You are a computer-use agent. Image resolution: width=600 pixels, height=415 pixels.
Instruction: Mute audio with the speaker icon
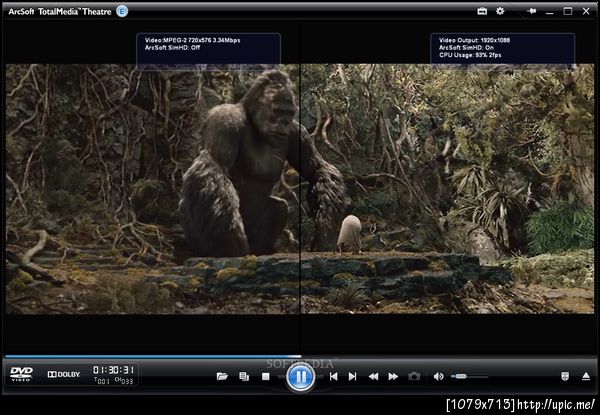point(439,377)
